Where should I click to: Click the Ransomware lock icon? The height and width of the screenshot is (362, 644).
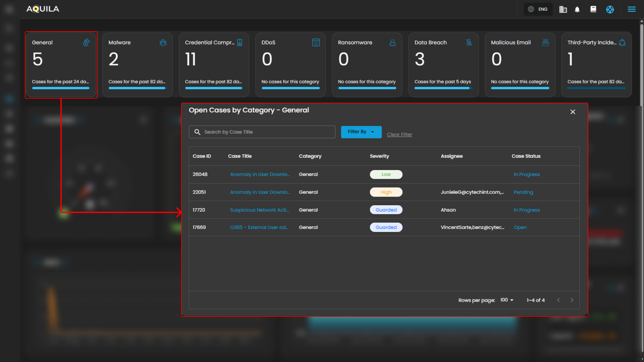pyautogui.click(x=392, y=43)
